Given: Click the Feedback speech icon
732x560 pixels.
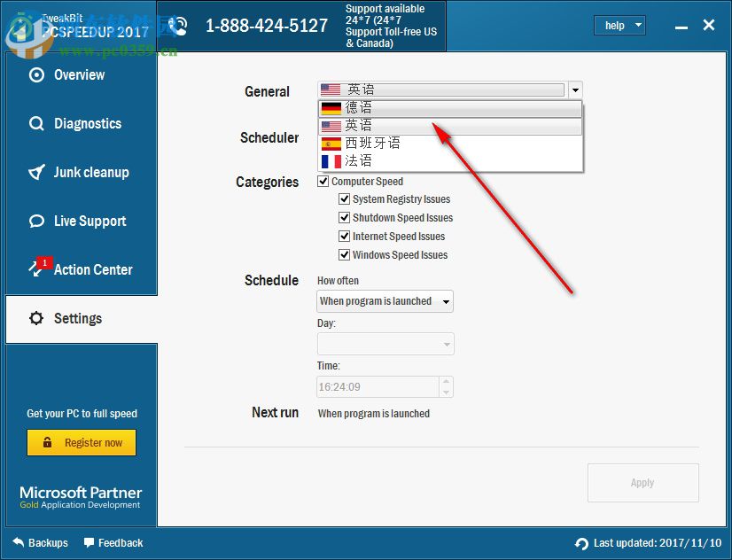Looking at the screenshot, I should (89, 543).
